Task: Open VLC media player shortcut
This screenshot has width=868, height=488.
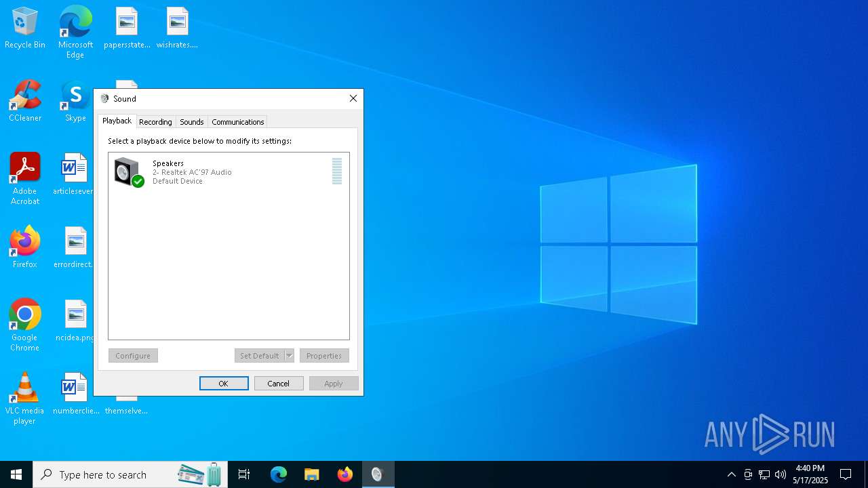Action: [x=25, y=398]
